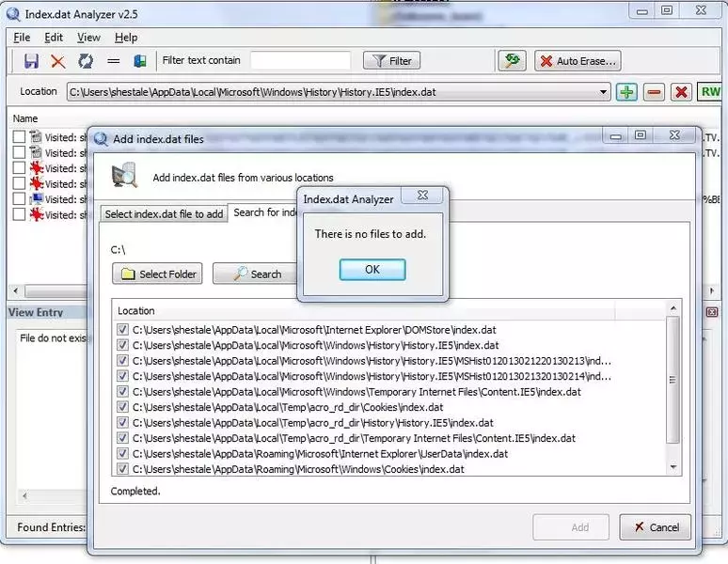Click the Filter button

point(391,61)
